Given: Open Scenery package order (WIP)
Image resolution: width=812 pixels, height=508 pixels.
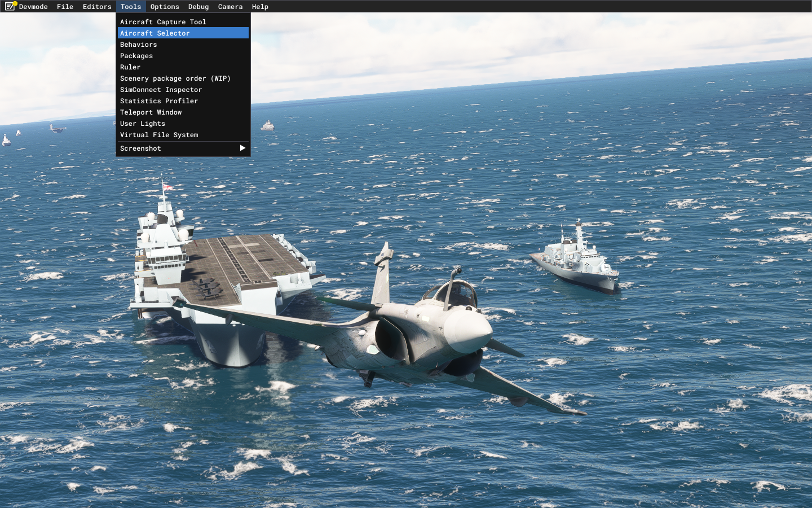Looking at the screenshot, I should (x=183, y=78).
